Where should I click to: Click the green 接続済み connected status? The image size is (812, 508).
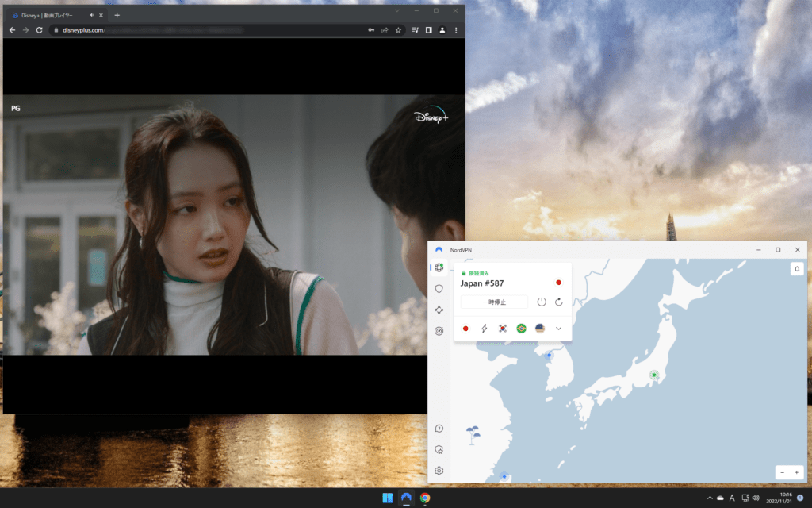[x=476, y=273]
